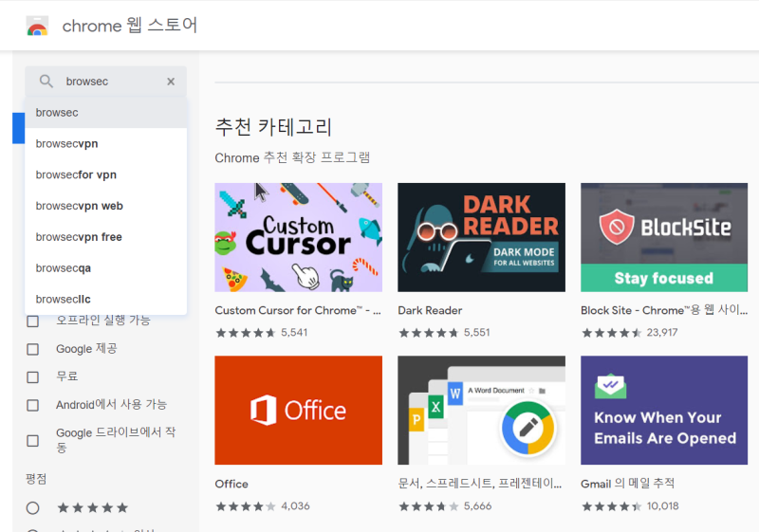Click the Office extension title text

point(231,485)
